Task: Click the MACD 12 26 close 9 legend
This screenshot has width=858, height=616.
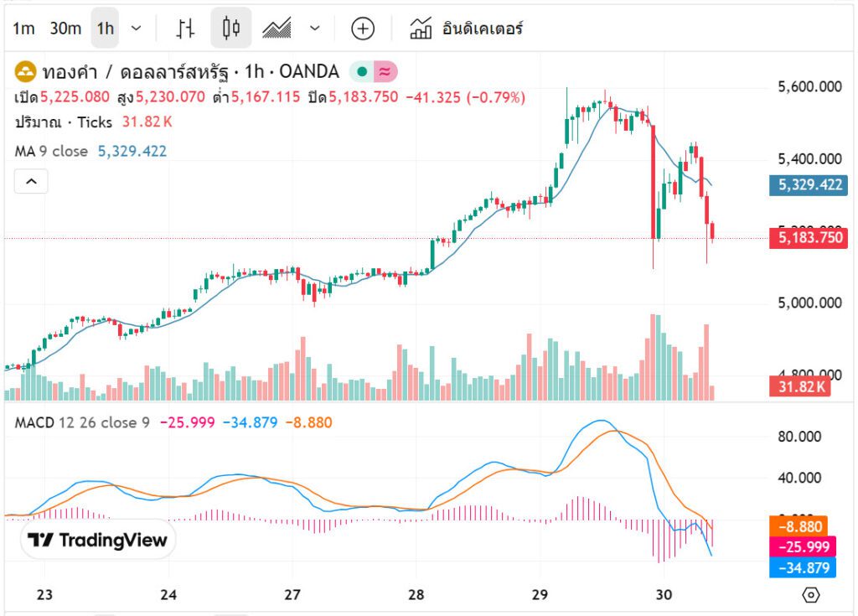Action: [82, 422]
